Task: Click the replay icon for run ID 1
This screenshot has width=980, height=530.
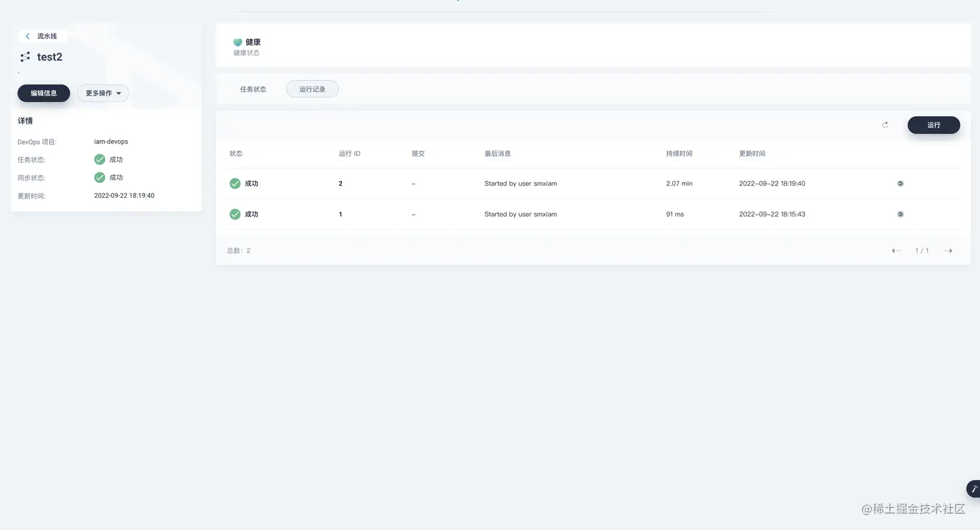Action: [x=900, y=214]
